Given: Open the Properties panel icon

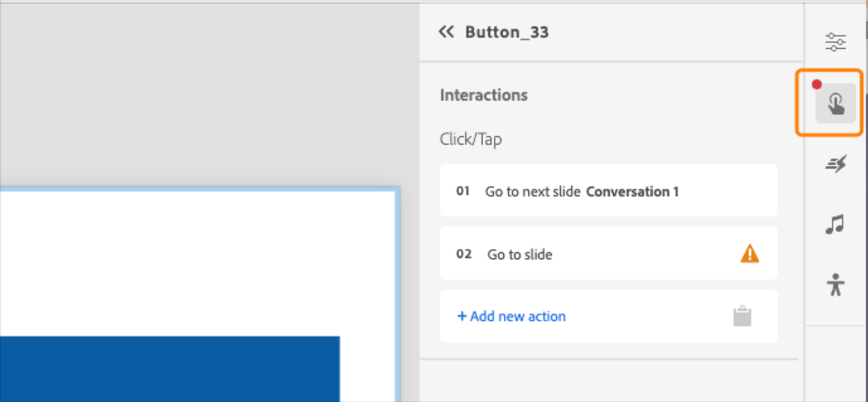Looking at the screenshot, I should point(835,42).
